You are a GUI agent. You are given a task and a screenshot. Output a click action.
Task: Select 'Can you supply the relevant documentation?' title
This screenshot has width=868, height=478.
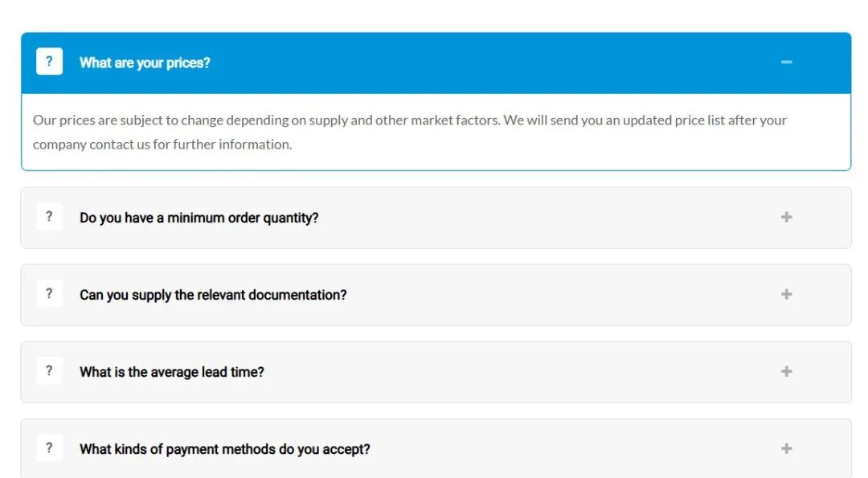tap(213, 295)
